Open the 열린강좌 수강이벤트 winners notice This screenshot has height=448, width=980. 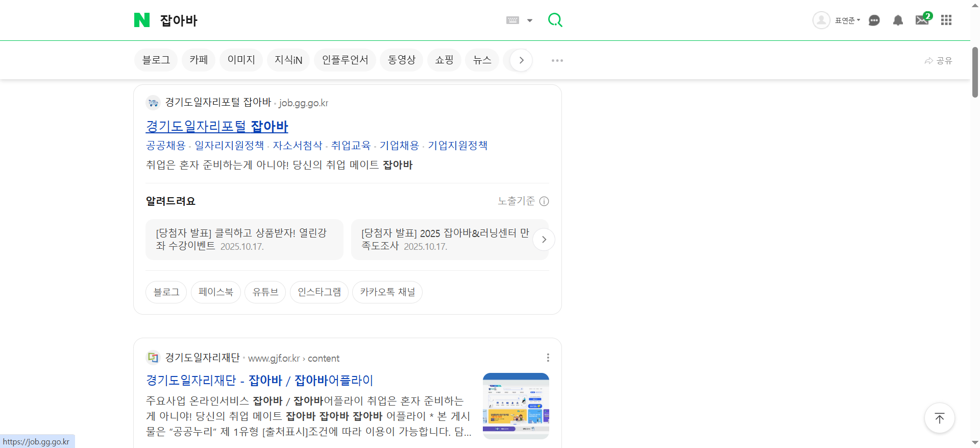244,240
